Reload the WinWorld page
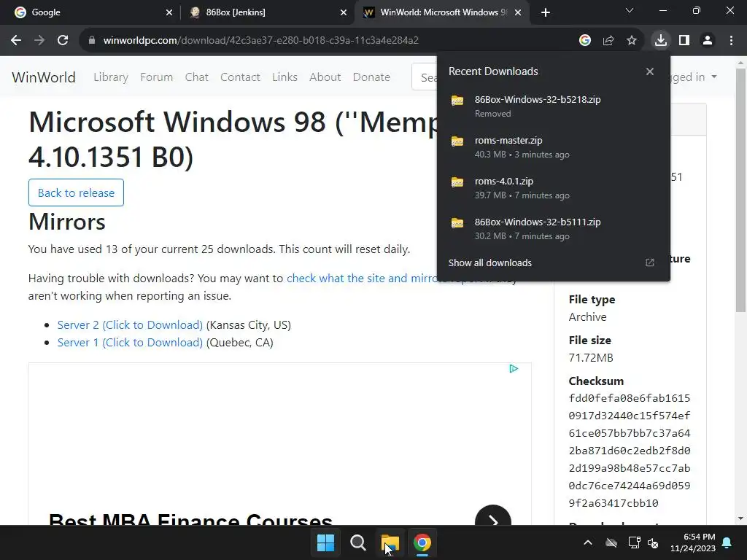Image resolution: width=747 pixels, height=560 pixels. pyautogui.click(x=63, y=41)
